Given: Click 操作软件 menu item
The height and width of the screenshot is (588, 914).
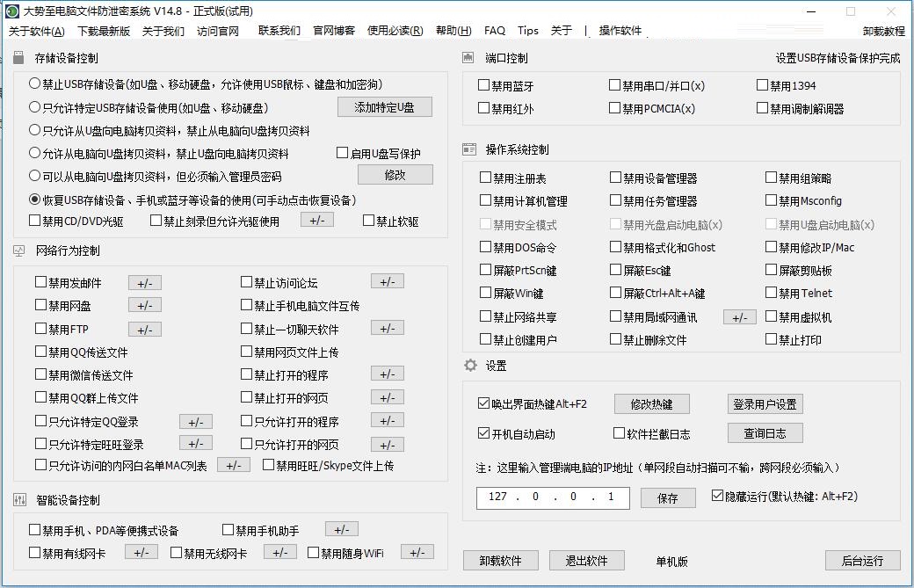Looking at the screenshot, I should pos(620,31).
